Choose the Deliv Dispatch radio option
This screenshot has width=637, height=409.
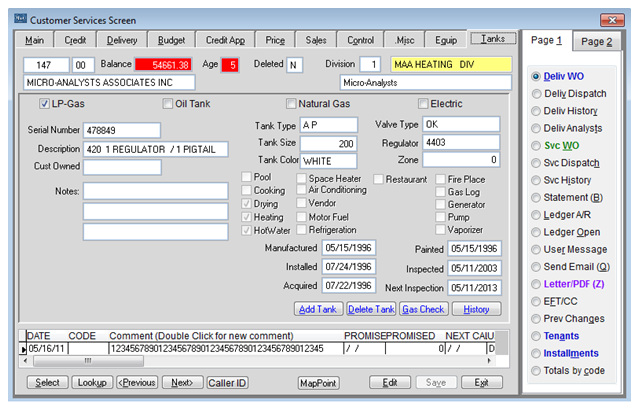[536, 94]
